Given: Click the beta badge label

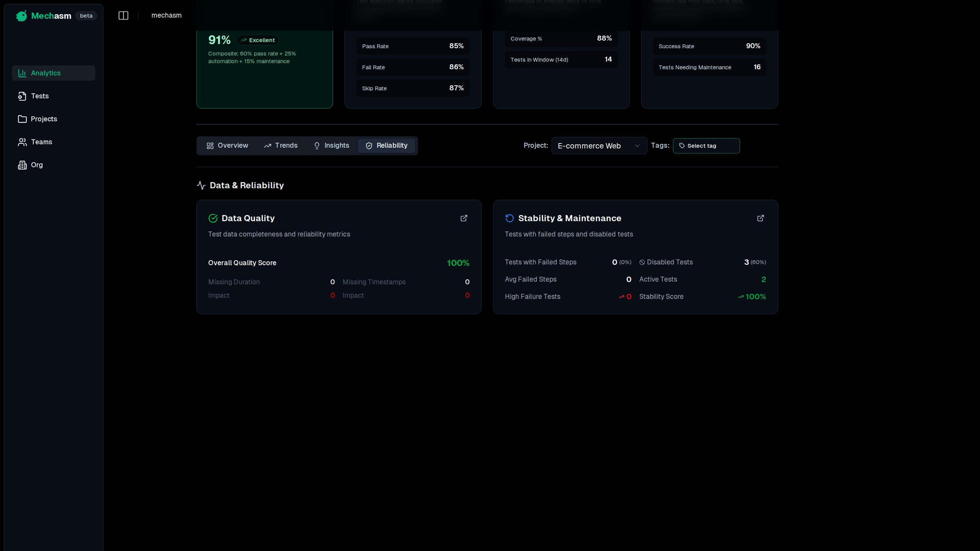Looking at the screenshot, I should (86, 16).
